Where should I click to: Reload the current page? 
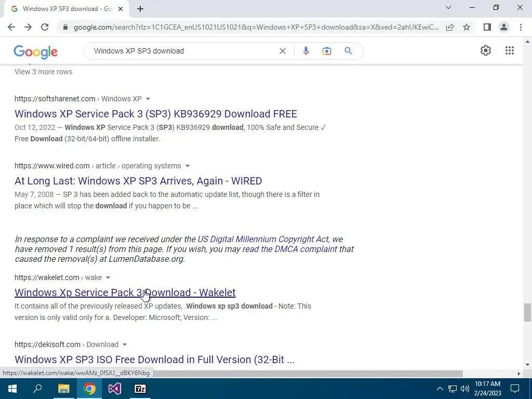(45, 27)
